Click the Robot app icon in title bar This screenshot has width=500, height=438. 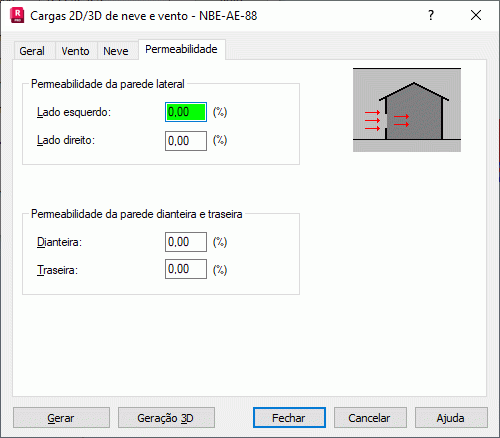17,15
